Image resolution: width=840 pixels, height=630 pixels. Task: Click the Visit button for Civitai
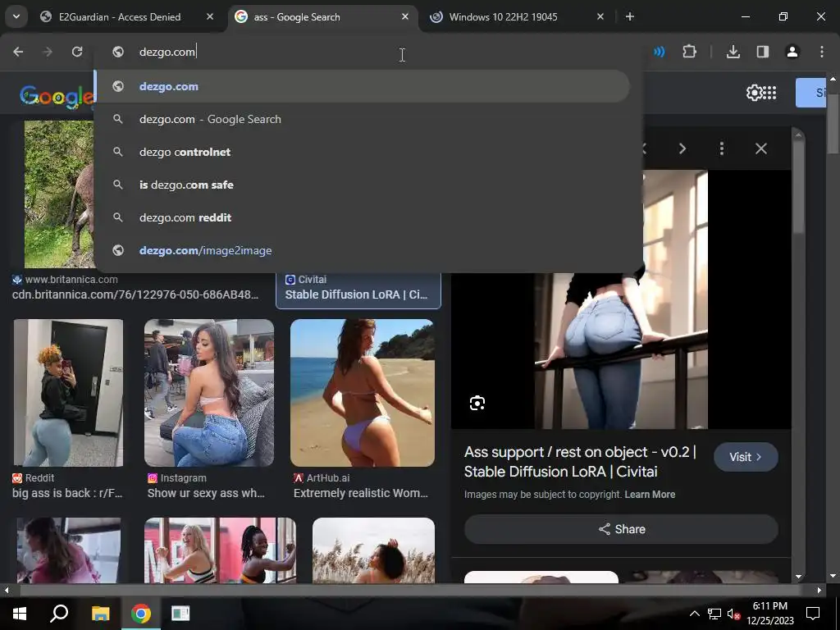(746, 457)
